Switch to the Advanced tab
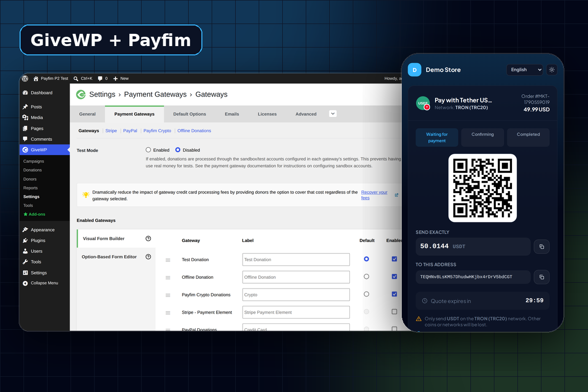This screenshot has width=588, height=392. 306,114
